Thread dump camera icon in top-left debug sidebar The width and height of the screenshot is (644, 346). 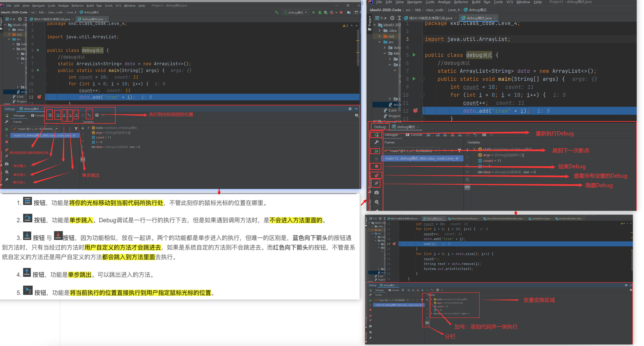[x=7, y=164]
